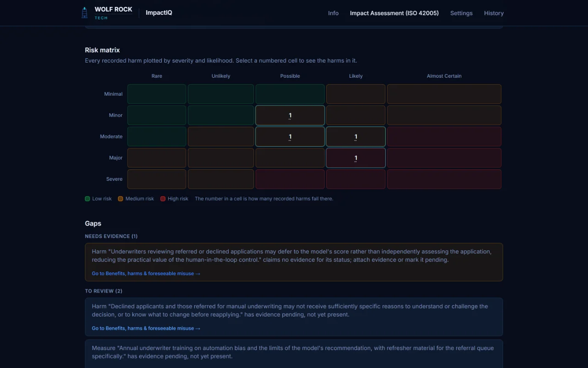Click the NEEDS EVIDENCE (1) label

[x=111, y=236]
